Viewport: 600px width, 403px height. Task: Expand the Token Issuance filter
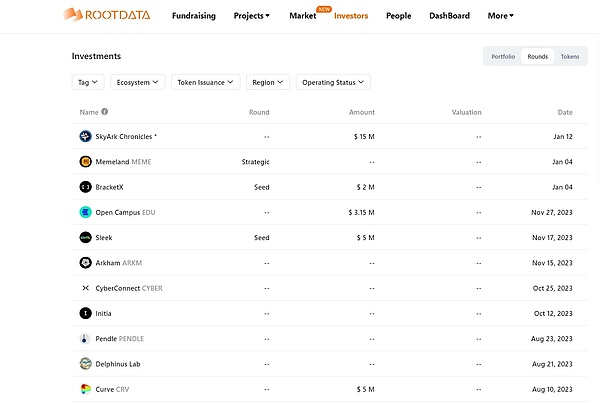coord(205,82)
